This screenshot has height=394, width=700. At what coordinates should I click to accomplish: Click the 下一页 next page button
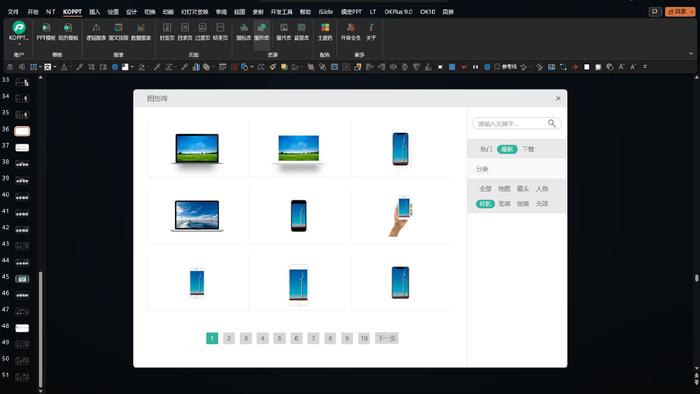(387, 338)
